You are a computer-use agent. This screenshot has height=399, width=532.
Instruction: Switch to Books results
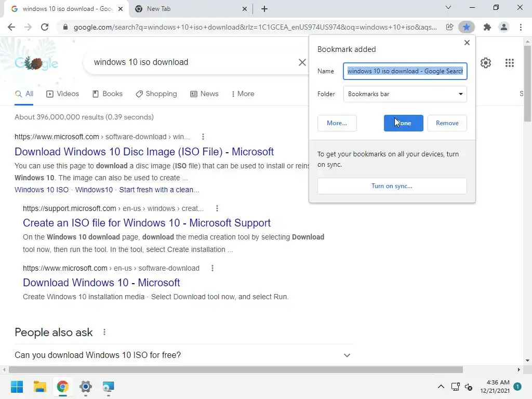(108, 94)
